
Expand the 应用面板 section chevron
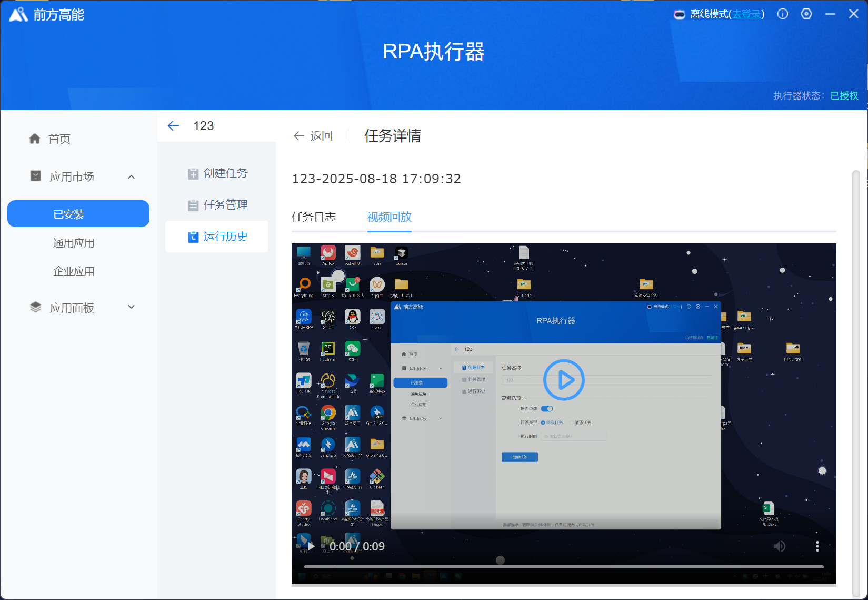tap(132, 307)
